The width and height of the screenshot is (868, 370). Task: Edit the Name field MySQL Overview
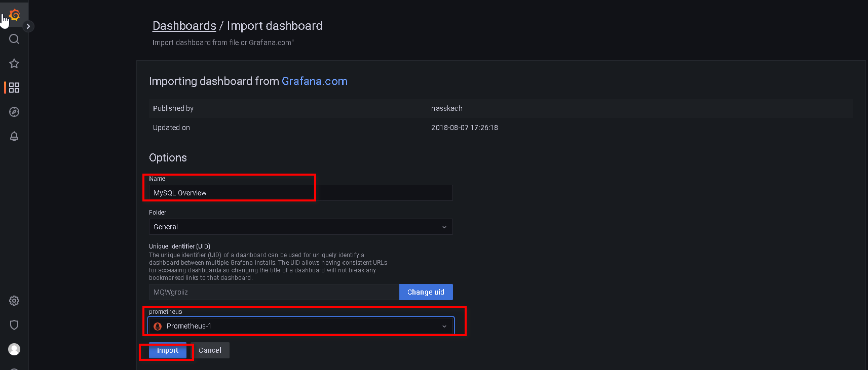click(x=300, y=193)
